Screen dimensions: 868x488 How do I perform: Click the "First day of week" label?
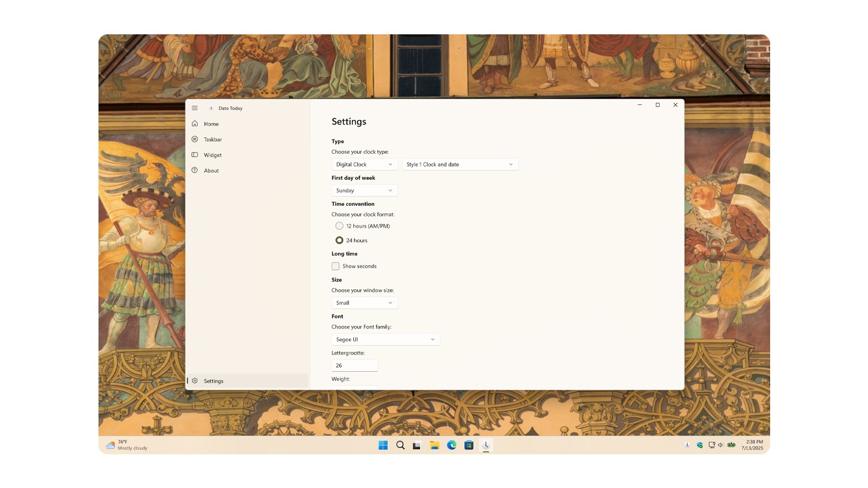[x=353, y=178]
